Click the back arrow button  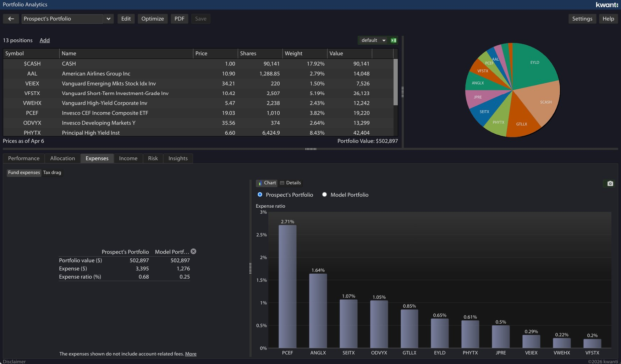coord(11,19)
